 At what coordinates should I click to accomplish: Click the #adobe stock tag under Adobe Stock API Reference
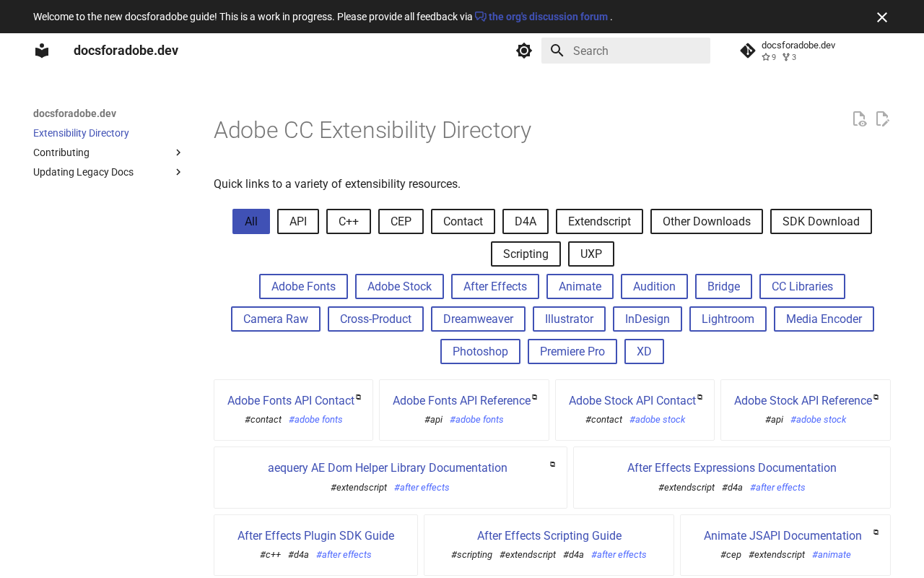[818, 420]
